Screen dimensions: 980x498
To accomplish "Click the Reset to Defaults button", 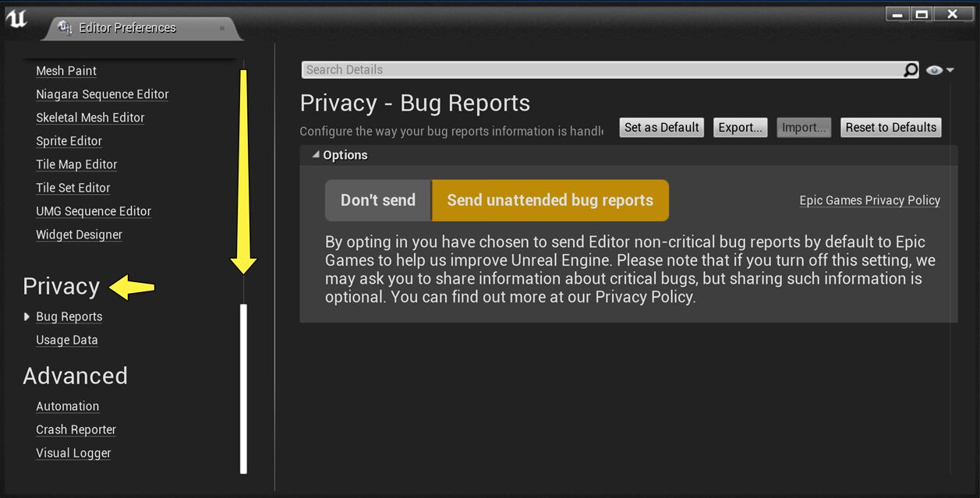I will pos(890,127).
